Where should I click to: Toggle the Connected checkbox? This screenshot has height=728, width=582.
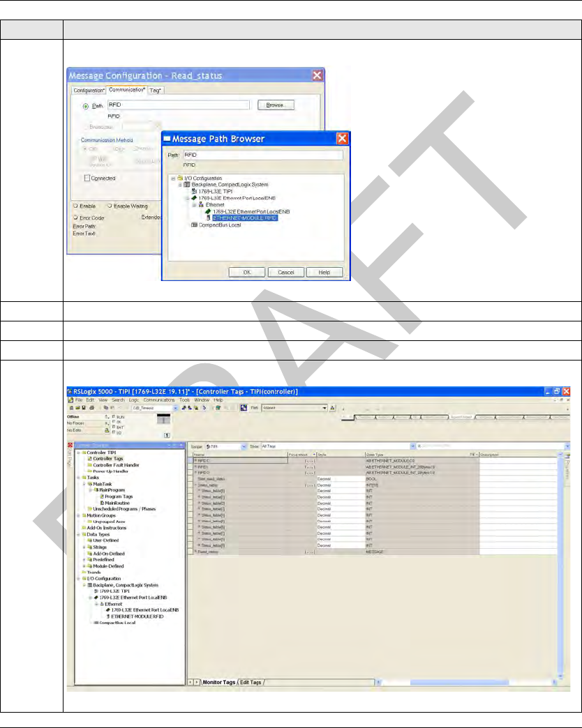coord(87,178)
